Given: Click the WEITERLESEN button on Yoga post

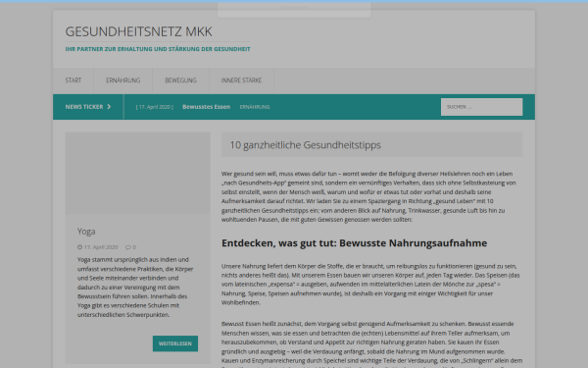Looking at the screenshot, I should (x=175, y=343).
